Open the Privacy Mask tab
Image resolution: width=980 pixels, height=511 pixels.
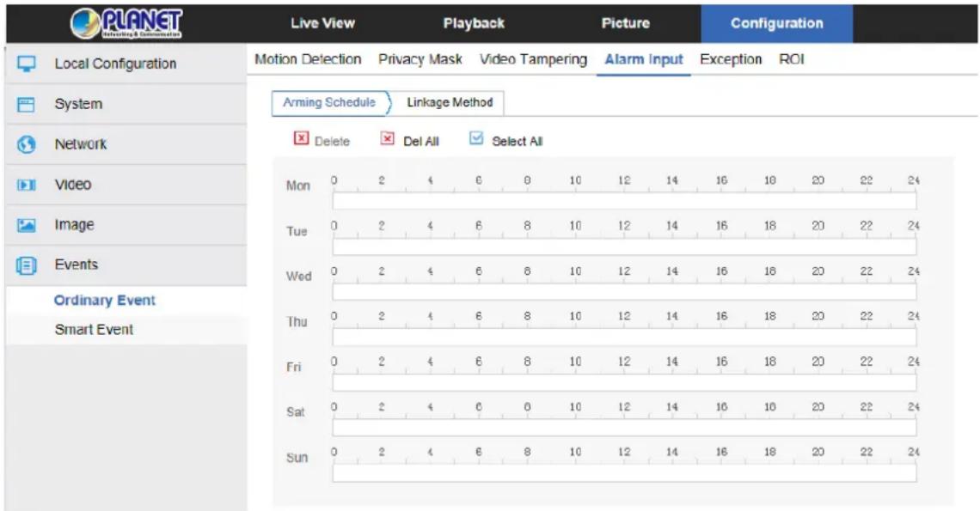[x=420, y=59]
